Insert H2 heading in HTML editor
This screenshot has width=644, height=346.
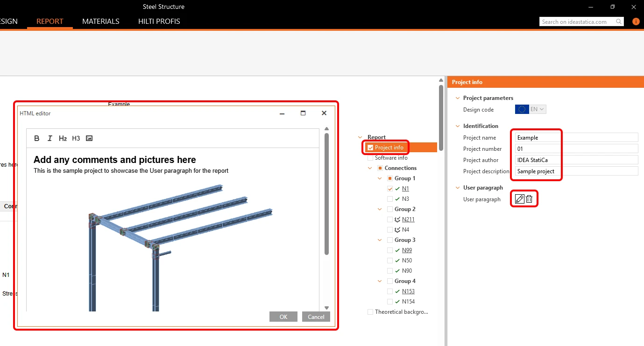pos(63,138)
